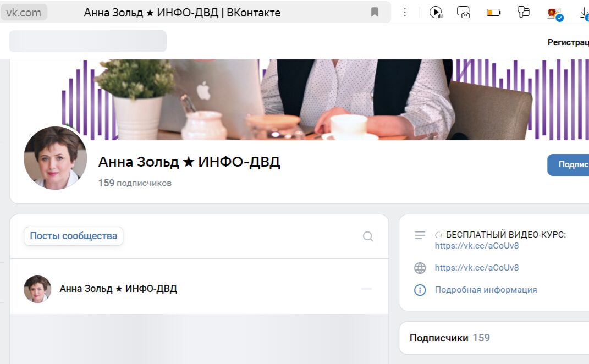Screen dimensions: 589x364
Task: Click the vk.com domain in address bar
Action: tap(24, 13)
